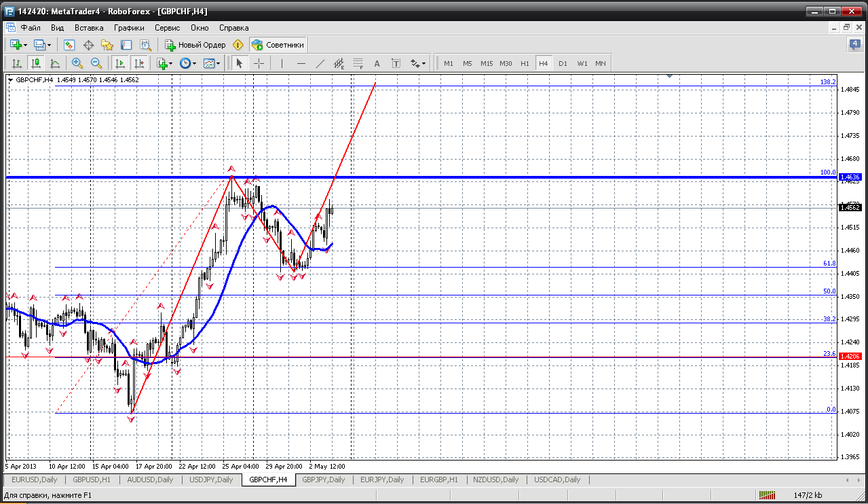868x504 pixels.
Task: Select the cursor arrow tool
Action: [x=239, y=63]
